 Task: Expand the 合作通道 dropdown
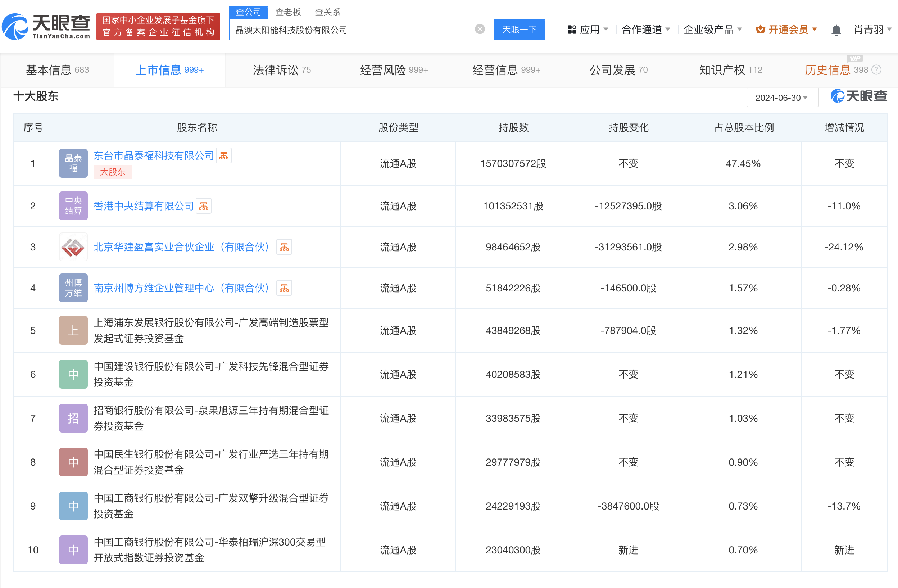(645, 30)
